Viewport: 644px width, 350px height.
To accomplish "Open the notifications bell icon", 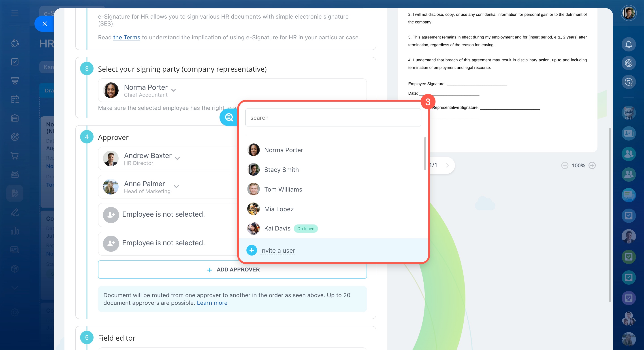I will coord(629,44).
